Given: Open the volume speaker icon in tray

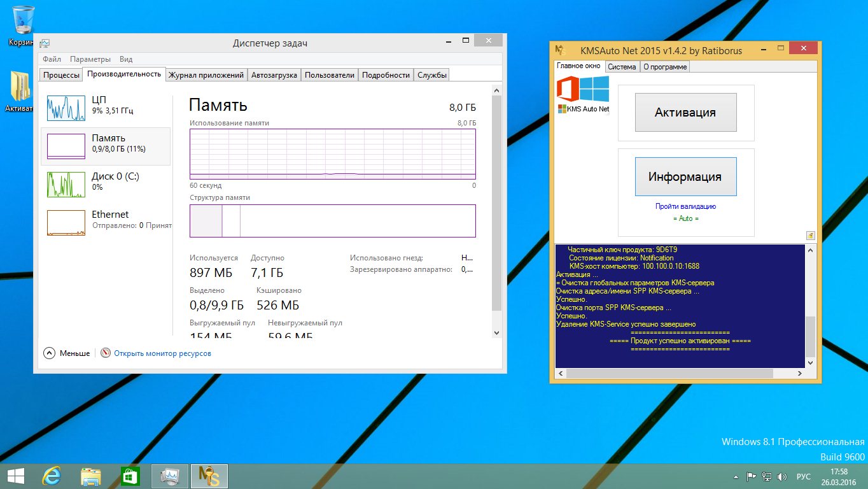Looking at the screenshot, I should click(x=783, y=476).
